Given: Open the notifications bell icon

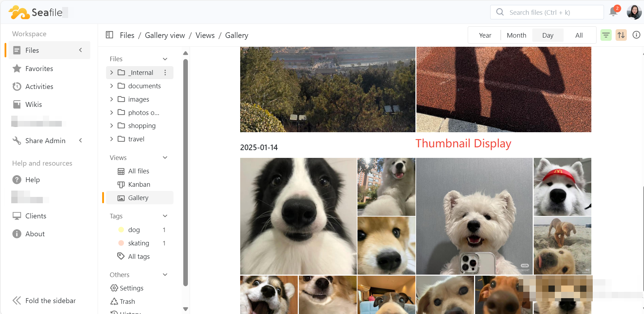Looking at the screenshot, I should (x=613, y=12).
